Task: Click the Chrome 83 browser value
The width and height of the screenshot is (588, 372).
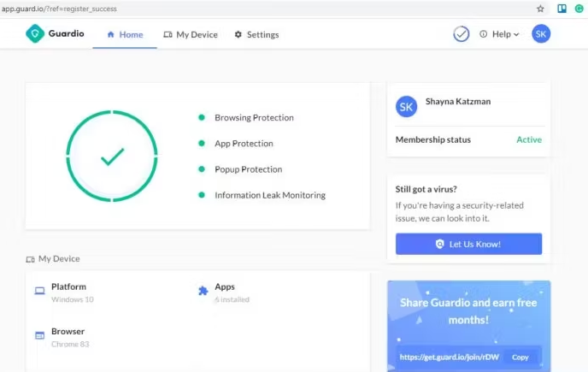Action: tap(70, 345)
